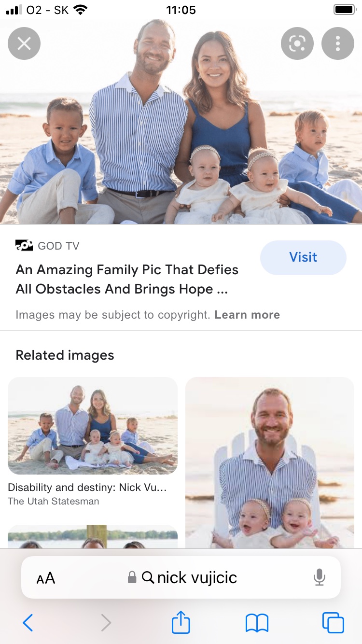The height and width of the screenshot is (644, 362).
Task: Go back with the Safari back arrow
Action: click(x=28, y=623)
